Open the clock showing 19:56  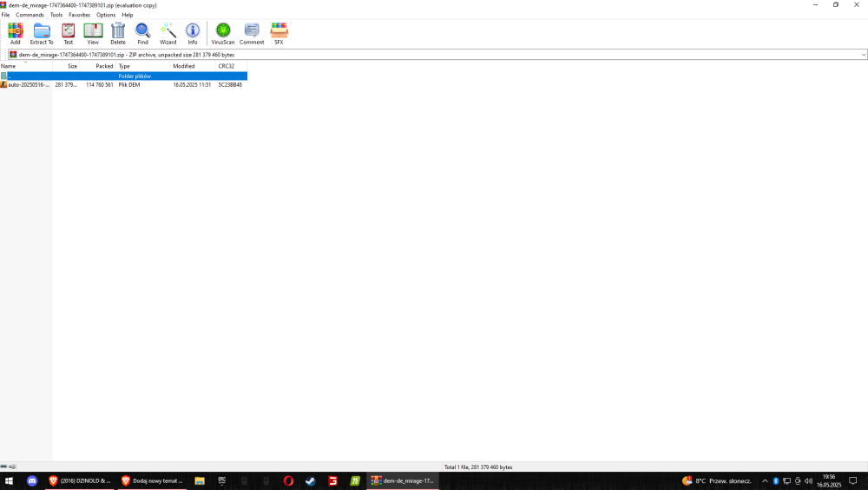829,480
